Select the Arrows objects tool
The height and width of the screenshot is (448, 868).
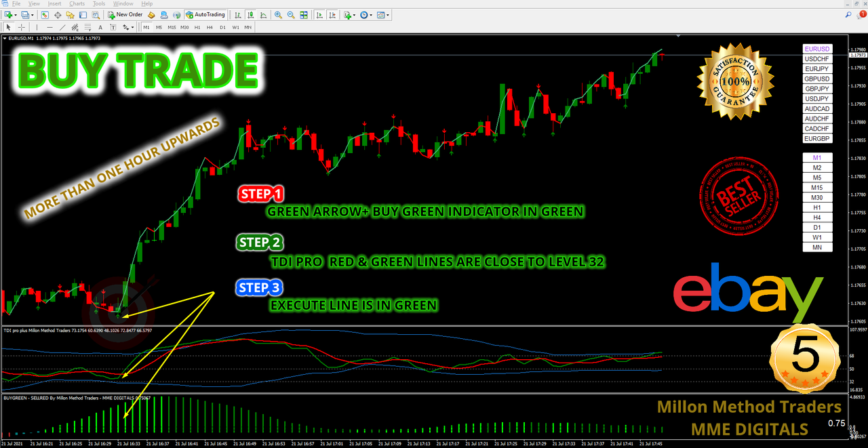(x=125, y=27)
